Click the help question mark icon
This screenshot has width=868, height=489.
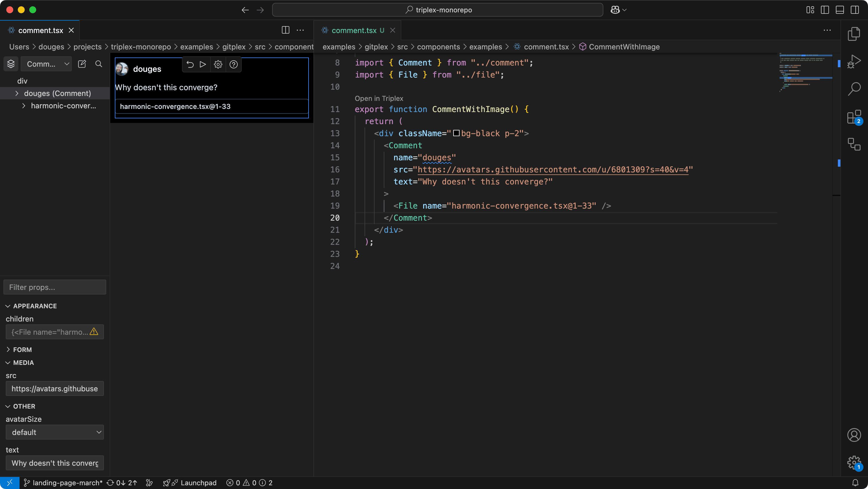234,64
